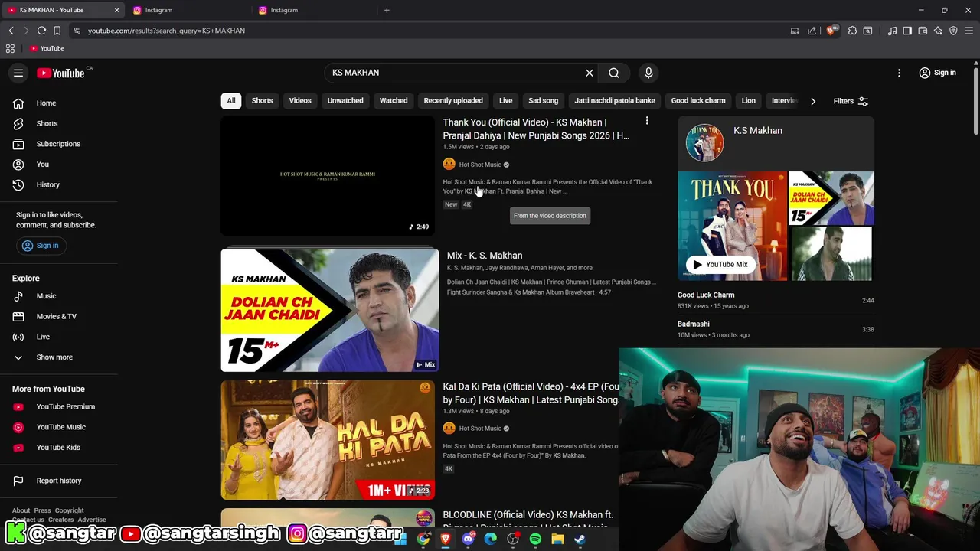
Task: Select Good luck charm chip
Action: coord(698,100)
